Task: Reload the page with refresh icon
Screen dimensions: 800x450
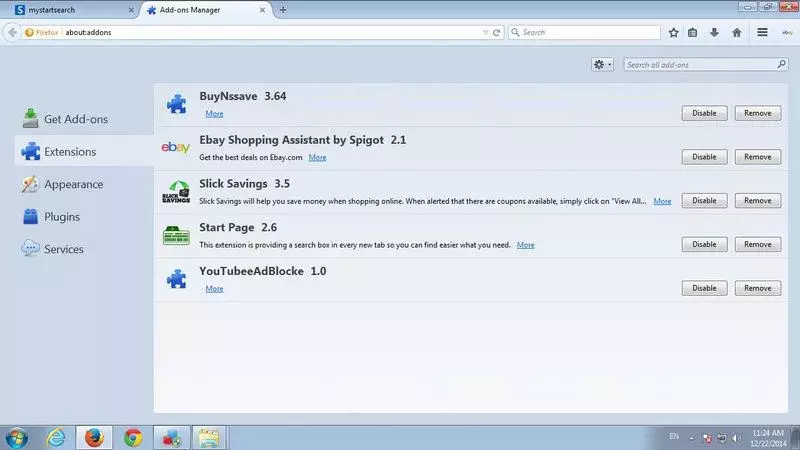Action: tap(496, 32)
